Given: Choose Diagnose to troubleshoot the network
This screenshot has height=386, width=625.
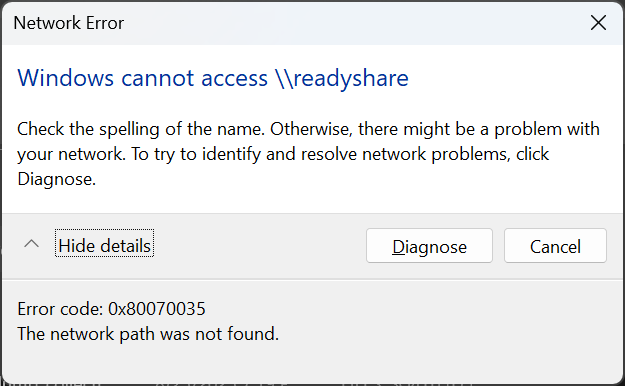Looking at the screenshot, I should tap(429, 246).
